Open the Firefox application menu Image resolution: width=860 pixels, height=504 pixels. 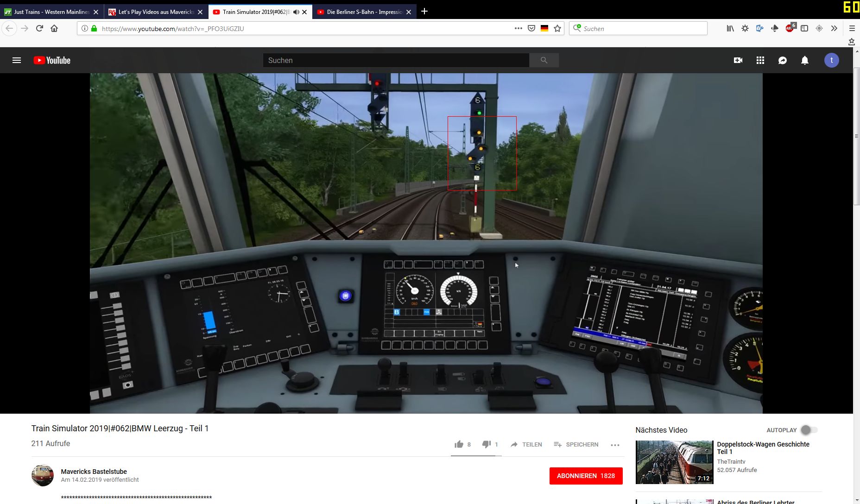click(x=852, y=28)
